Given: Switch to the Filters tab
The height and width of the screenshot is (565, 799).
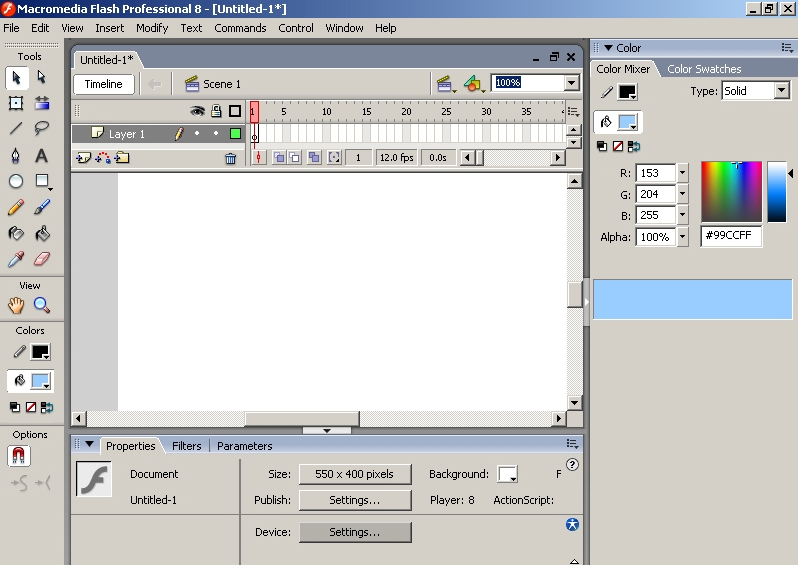Looking at the screenshot, I should pos(187,446).
